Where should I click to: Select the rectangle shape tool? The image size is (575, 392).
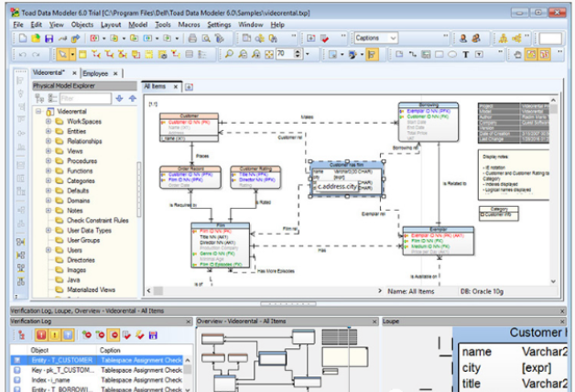(439, 55)
